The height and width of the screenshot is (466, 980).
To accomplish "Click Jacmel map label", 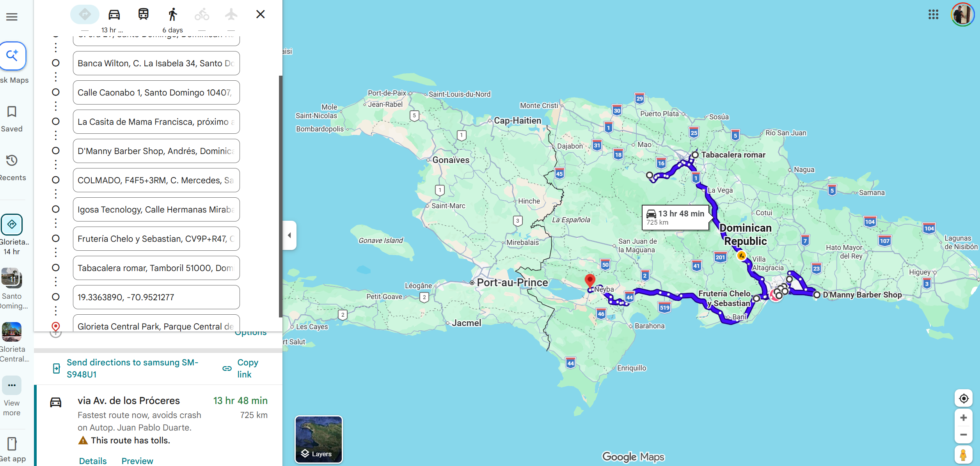I will pos(467,323).
